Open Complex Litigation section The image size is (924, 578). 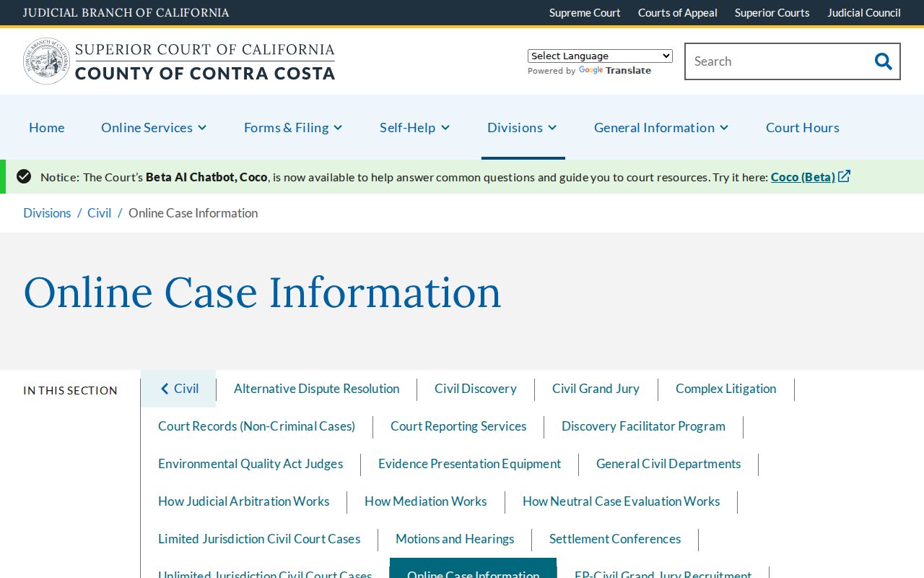726,389
